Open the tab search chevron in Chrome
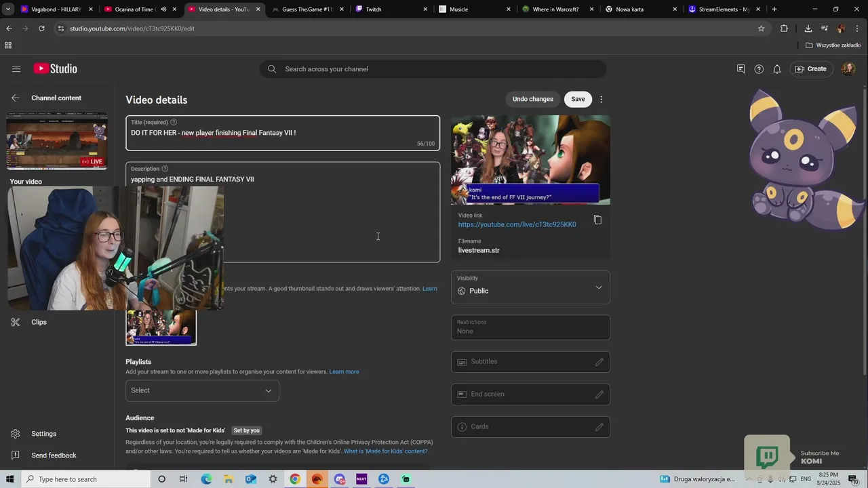 8,9
